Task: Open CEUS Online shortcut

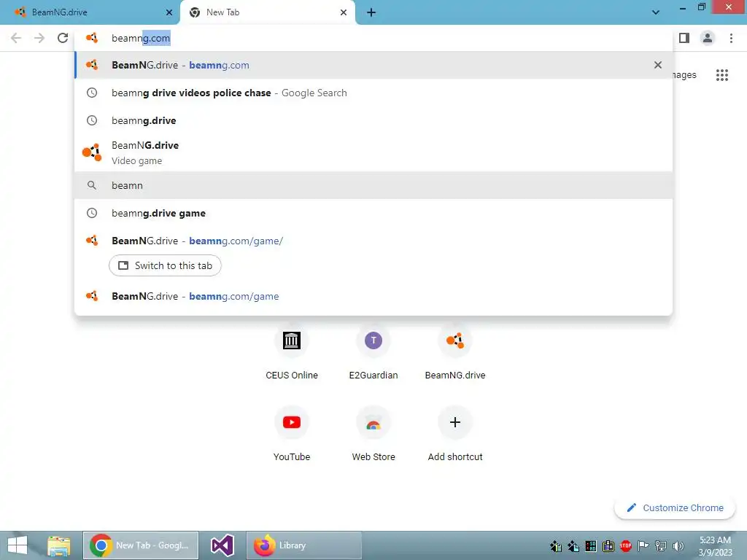Action: click(x=292, y=354)
